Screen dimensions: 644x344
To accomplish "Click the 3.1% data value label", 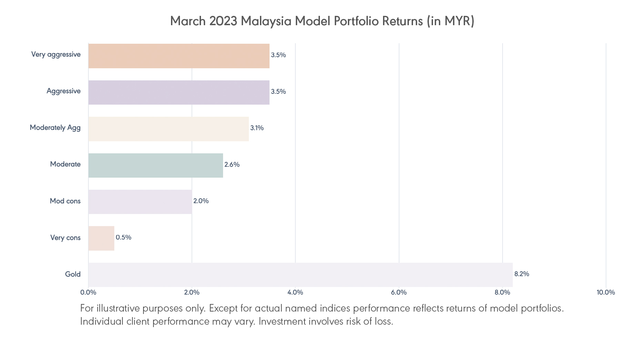I will (x=257, y=128).
